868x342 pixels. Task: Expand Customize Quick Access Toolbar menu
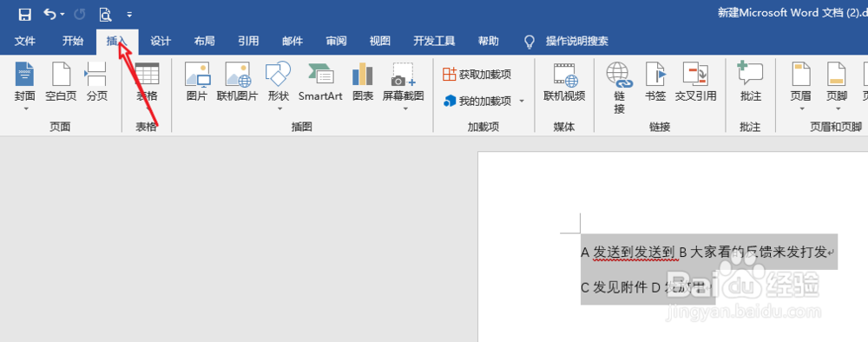pyautogui.click(x=129, y=15)
